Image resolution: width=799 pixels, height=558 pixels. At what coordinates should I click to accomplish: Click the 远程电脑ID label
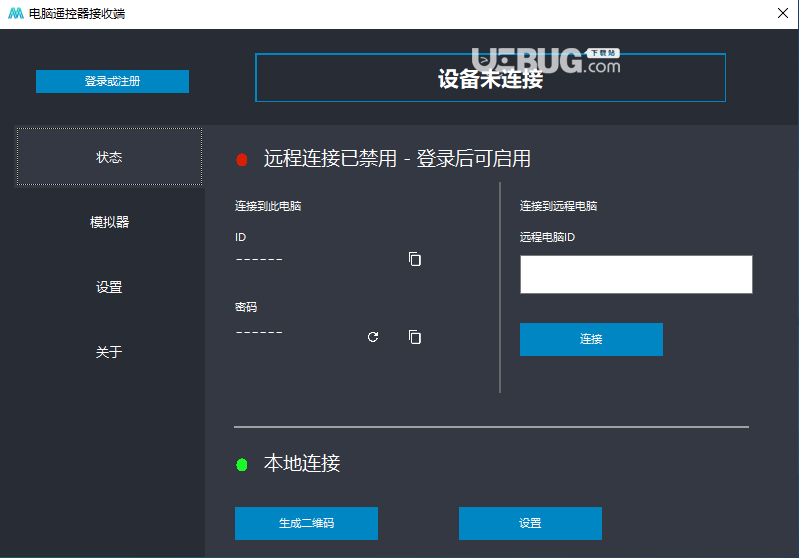click(x=547, y=237)
